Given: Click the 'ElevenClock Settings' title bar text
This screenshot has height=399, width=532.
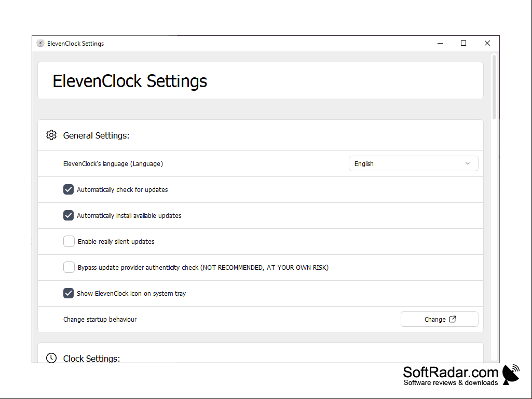Looking at the screenshot, I should tap(75, 44).
